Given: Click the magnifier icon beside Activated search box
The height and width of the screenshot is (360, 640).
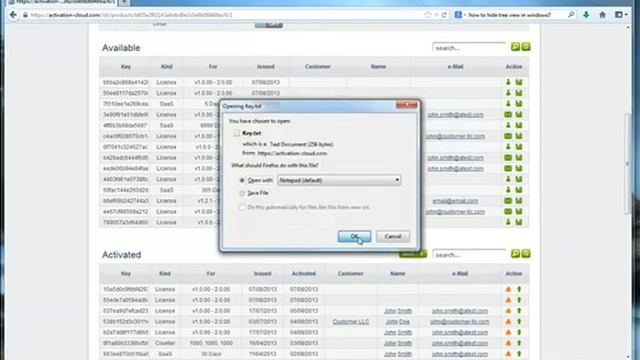Looking at the screenshot, I should pos(515,254).
